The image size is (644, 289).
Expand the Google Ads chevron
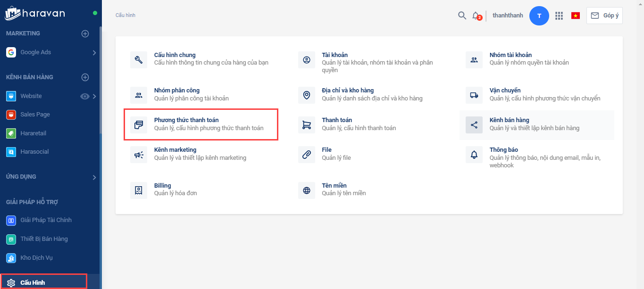94,53
